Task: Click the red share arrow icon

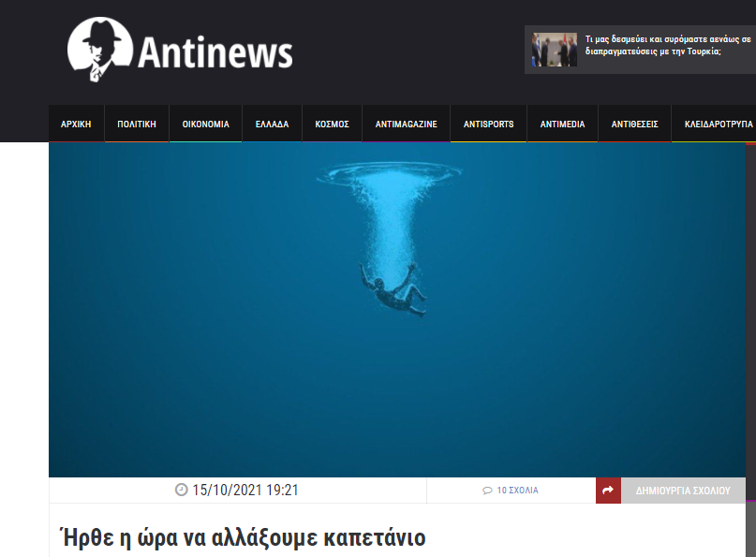Action: click(608, 490)
